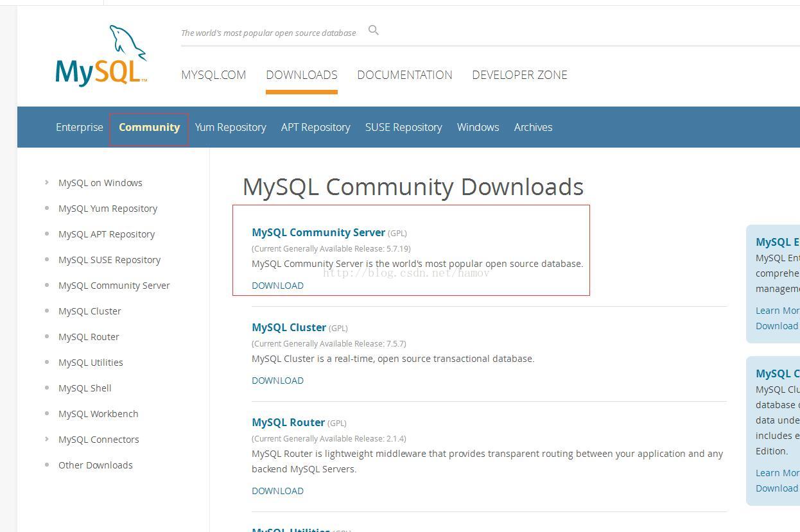The width and height of the screenshot is (800, 532).
Task: Click text 'Current Generally Available Release: 7.5.7'
Action: point(329,343)
